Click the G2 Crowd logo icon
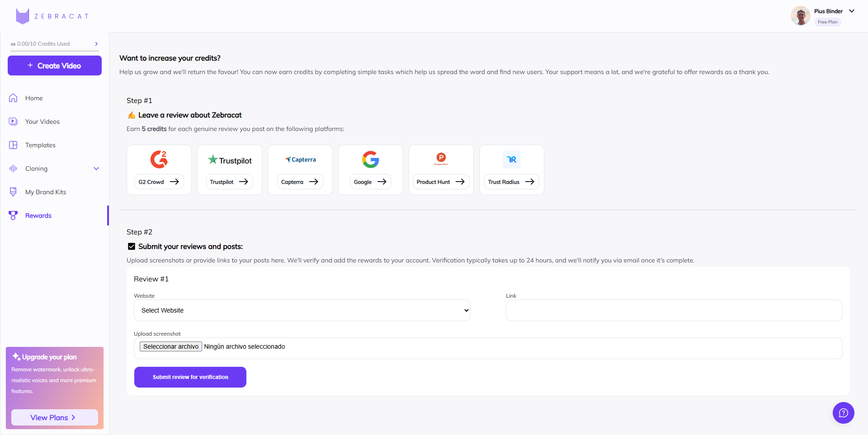The width and height of the screenshot is (868, 435). [x=159, y=159]
